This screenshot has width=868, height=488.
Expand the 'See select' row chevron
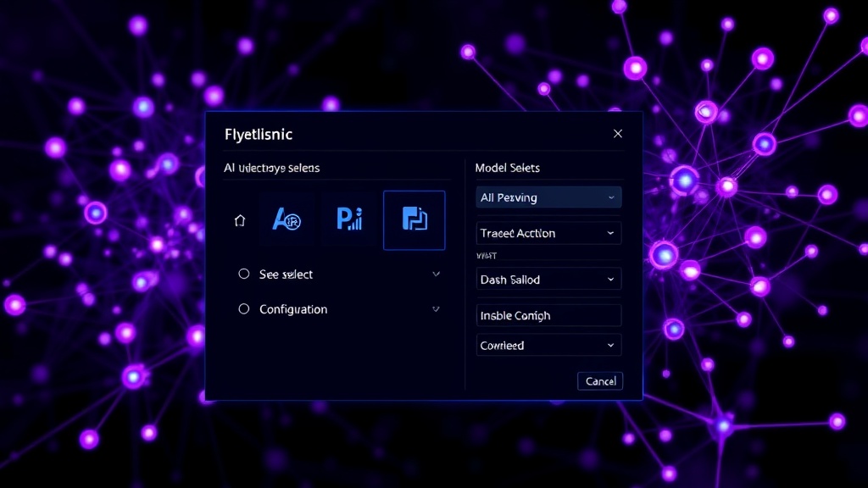tap(437, 274)
